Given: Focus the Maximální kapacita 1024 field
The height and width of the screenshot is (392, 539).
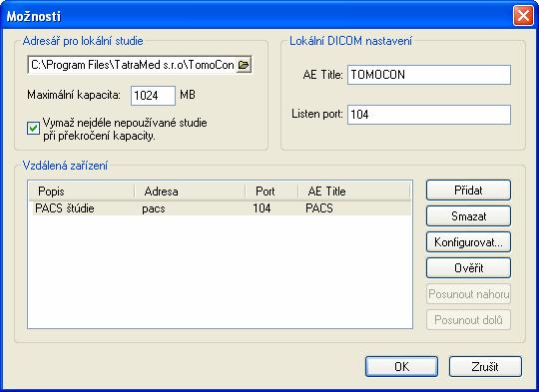Looking at the screenshot, I should (x=153, y=95).
